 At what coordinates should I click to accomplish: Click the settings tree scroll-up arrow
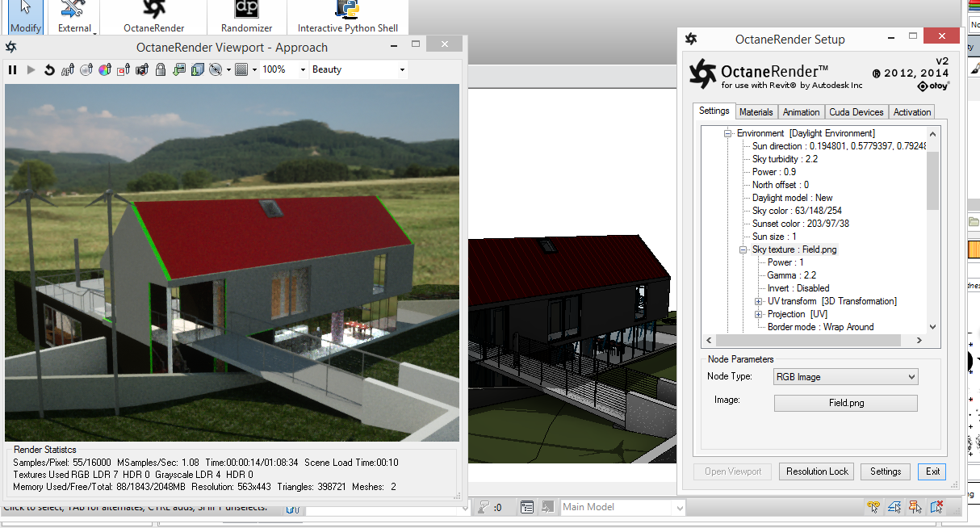tap(933, 134)
